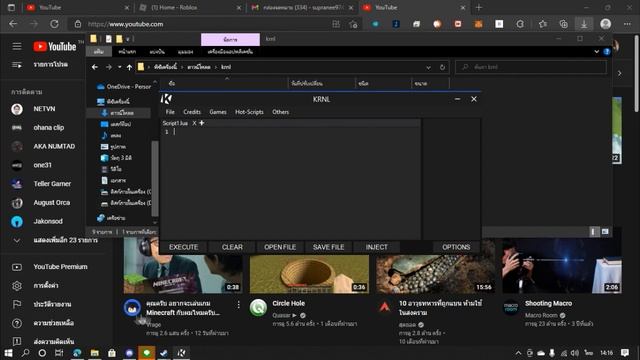Open the Windows Start menu
Viewport: 640px width, 360px height.
click(8, 353)
